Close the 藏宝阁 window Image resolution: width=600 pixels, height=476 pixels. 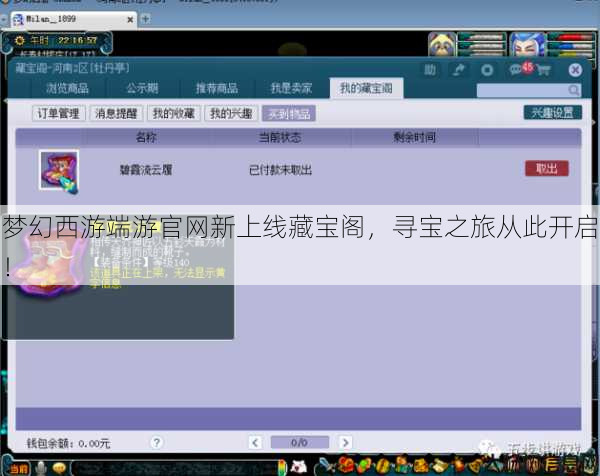tap(575, 70)
